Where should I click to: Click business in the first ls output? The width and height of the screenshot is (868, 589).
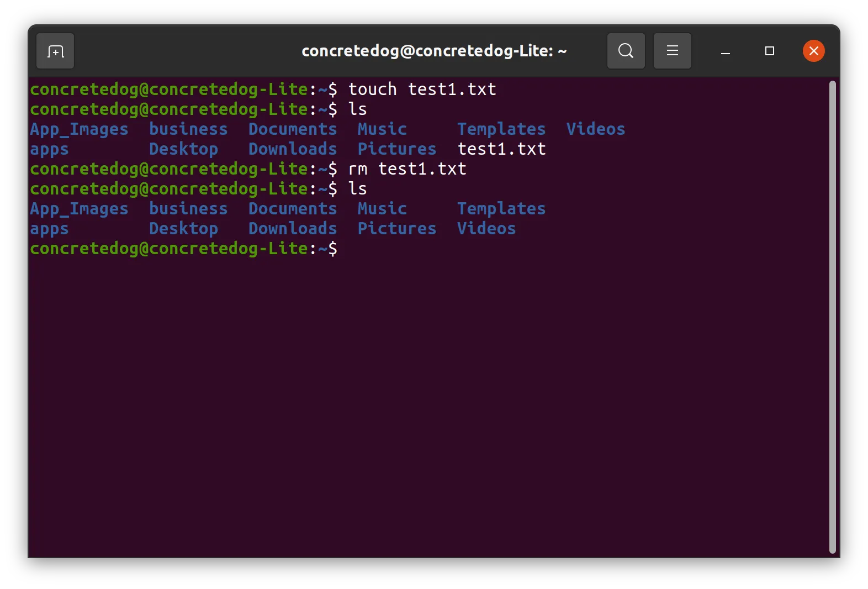[188, 129]
